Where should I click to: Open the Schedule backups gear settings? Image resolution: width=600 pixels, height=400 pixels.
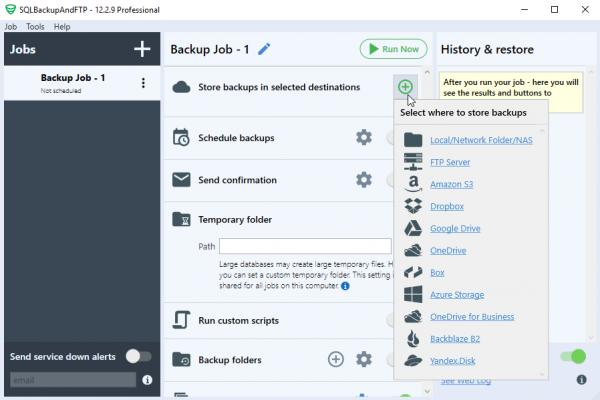[364, 137]
